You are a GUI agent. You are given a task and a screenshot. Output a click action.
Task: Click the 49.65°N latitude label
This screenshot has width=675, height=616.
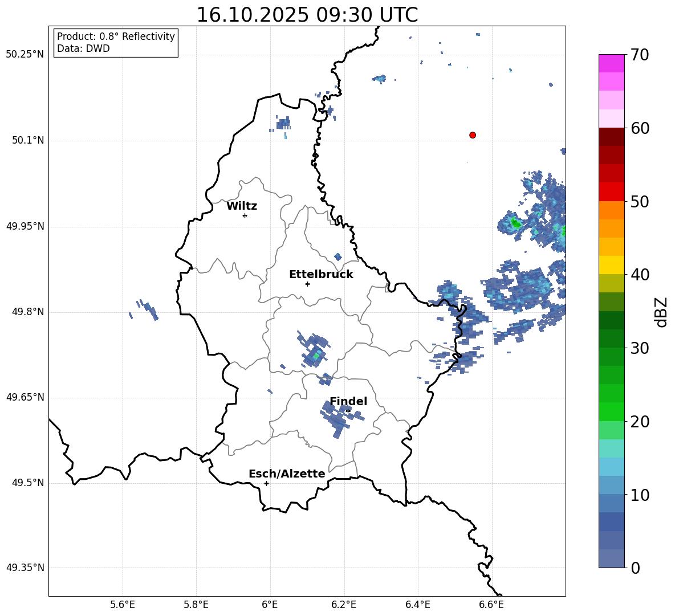coord(25,397)
